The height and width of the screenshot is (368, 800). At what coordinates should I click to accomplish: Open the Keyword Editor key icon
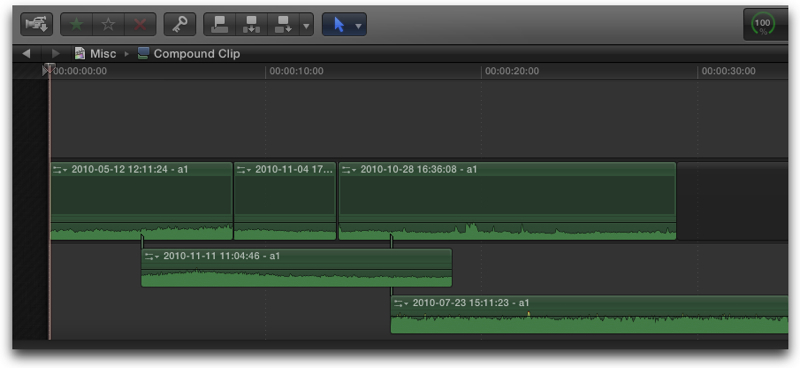180,24
